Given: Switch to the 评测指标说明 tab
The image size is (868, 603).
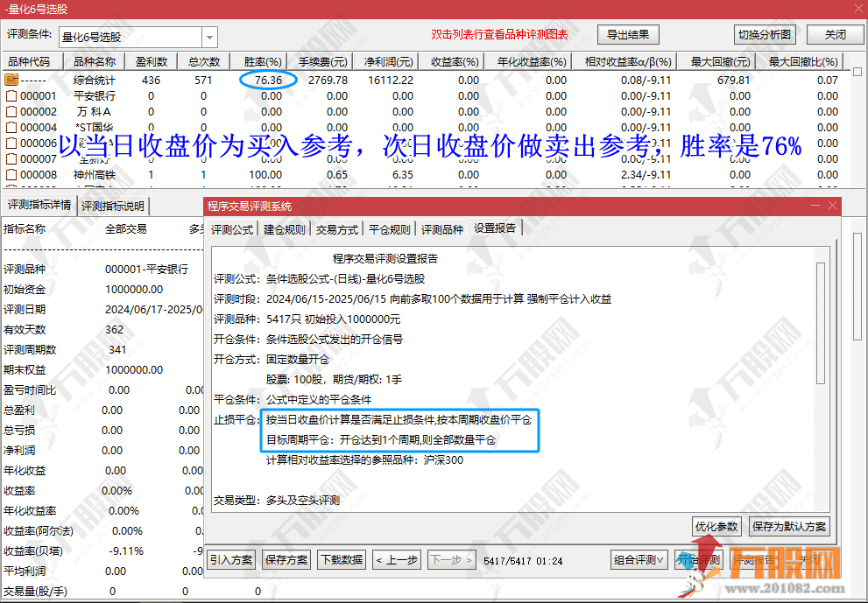Looking at the screenshot, I should (113, 207).
